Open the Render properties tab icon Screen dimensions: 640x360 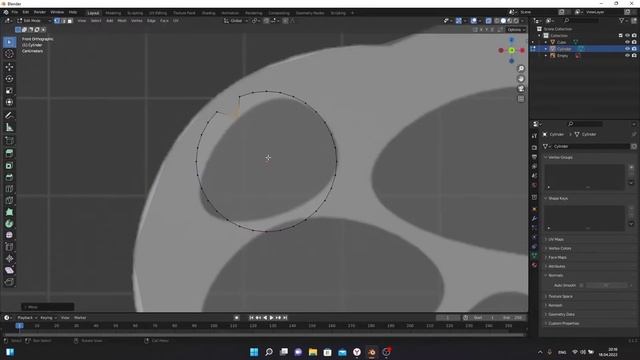point(534,147)
